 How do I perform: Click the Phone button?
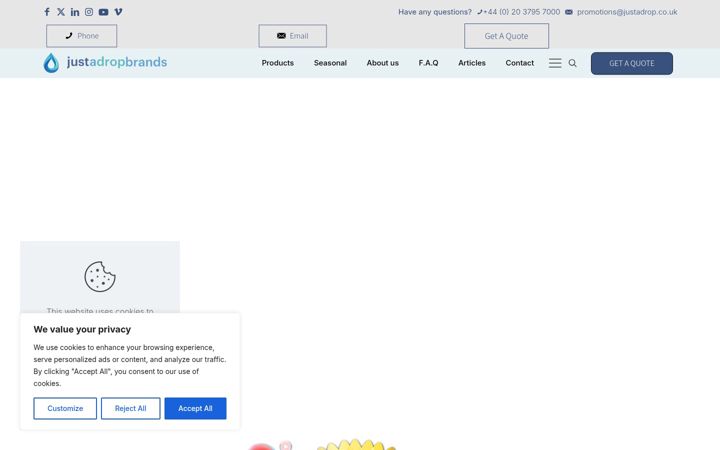[81, 36]
